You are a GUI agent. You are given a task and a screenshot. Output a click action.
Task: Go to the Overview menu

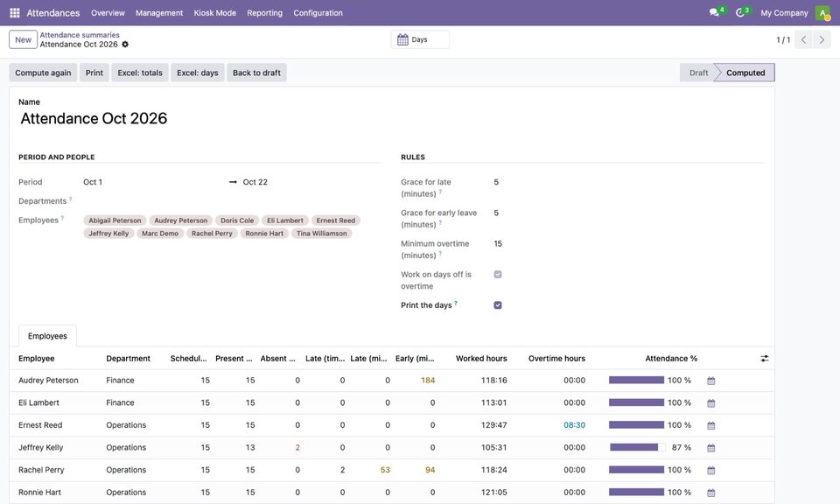click(x=108, y=13)
